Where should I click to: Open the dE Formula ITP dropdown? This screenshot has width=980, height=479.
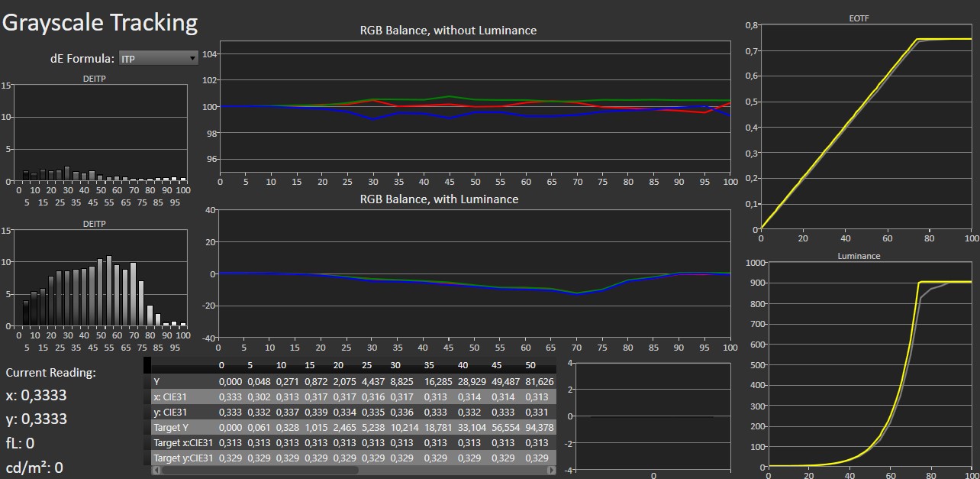pos(158,58)
